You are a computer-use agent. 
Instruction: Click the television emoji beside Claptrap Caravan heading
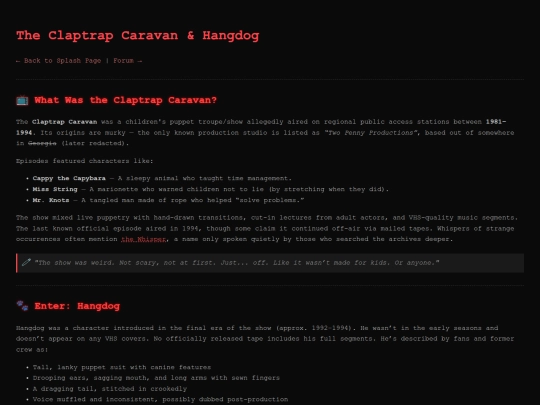click(x=22, y=100)
